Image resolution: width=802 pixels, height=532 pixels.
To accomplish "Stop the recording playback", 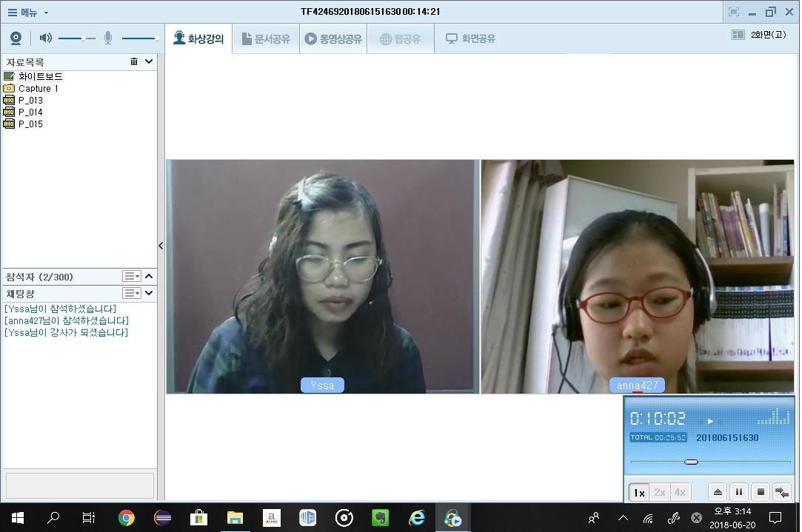I will [760, 492].
